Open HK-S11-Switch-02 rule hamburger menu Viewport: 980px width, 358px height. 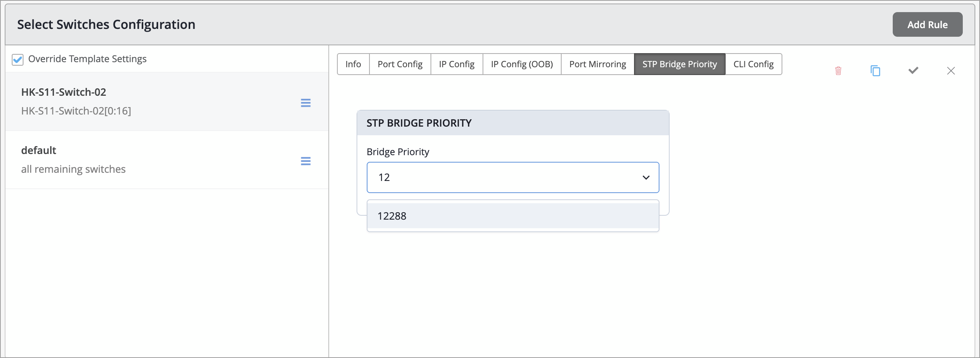point(306,103)
